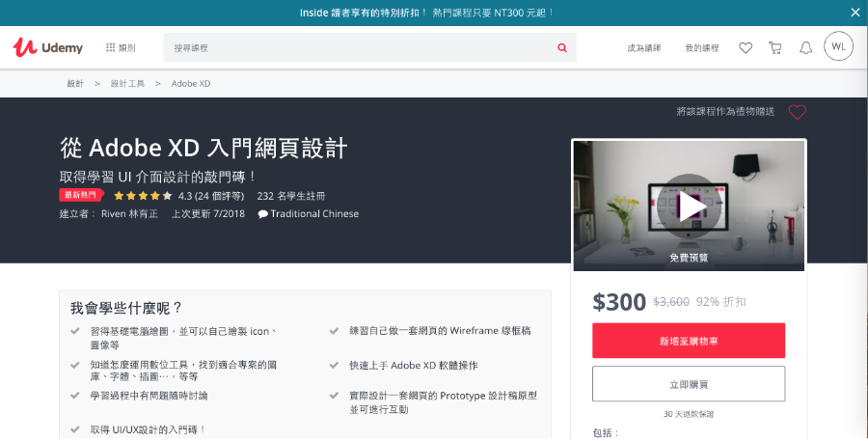The image size is (868, 441).
Task: Open notifications bell icon
Action: 805,48
